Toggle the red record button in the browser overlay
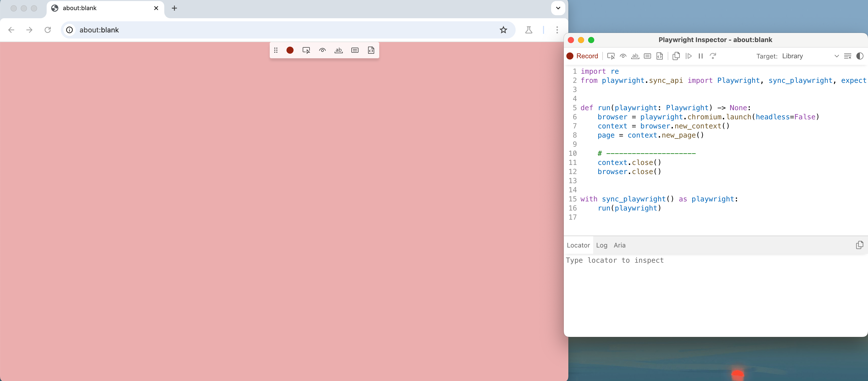This screenshot has height=381, width=868. coord(290,50)
